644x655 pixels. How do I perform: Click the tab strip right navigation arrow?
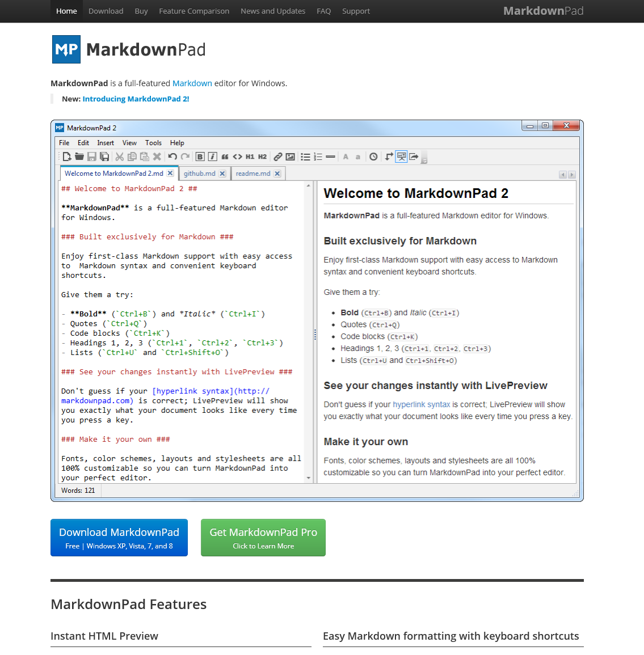[572, 175]
